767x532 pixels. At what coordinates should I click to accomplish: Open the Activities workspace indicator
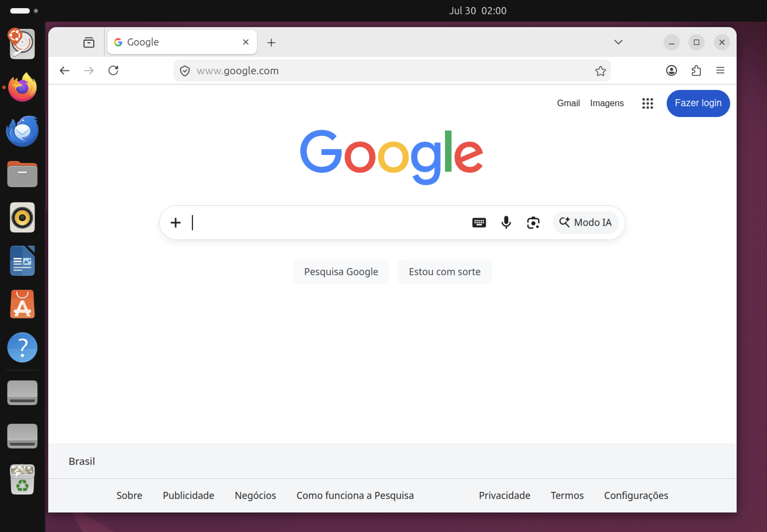tap(24, 11)
